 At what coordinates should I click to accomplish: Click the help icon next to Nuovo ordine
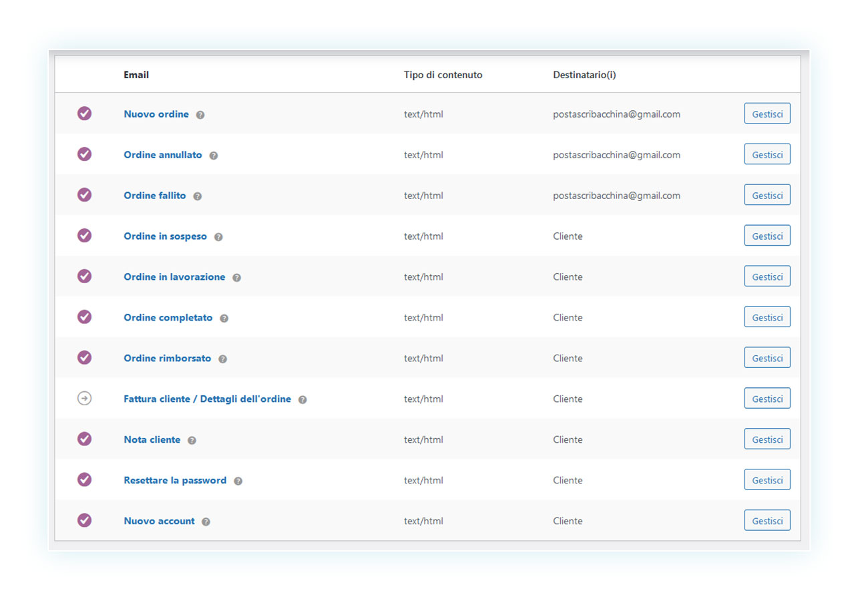(x=200, y=115)
